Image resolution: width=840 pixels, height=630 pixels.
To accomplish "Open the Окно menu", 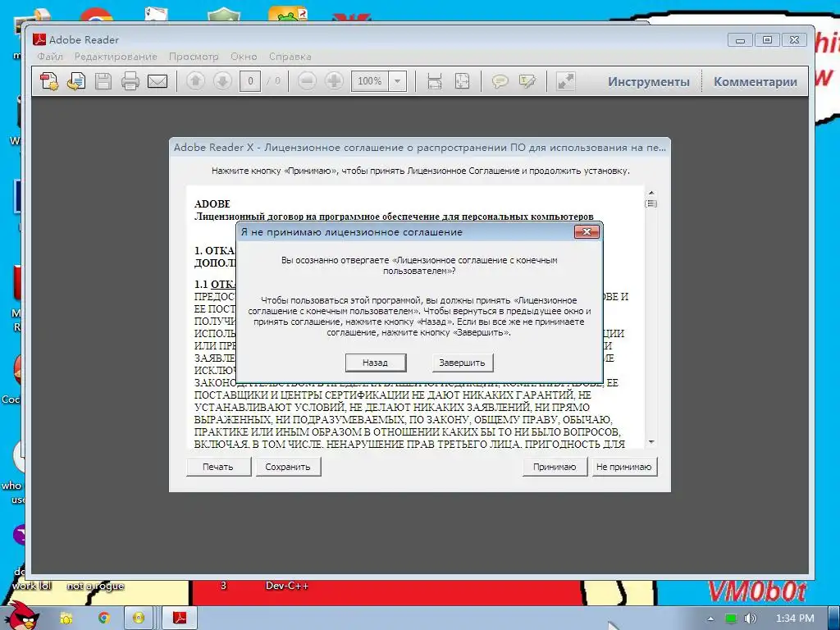I will coord(244,57).
